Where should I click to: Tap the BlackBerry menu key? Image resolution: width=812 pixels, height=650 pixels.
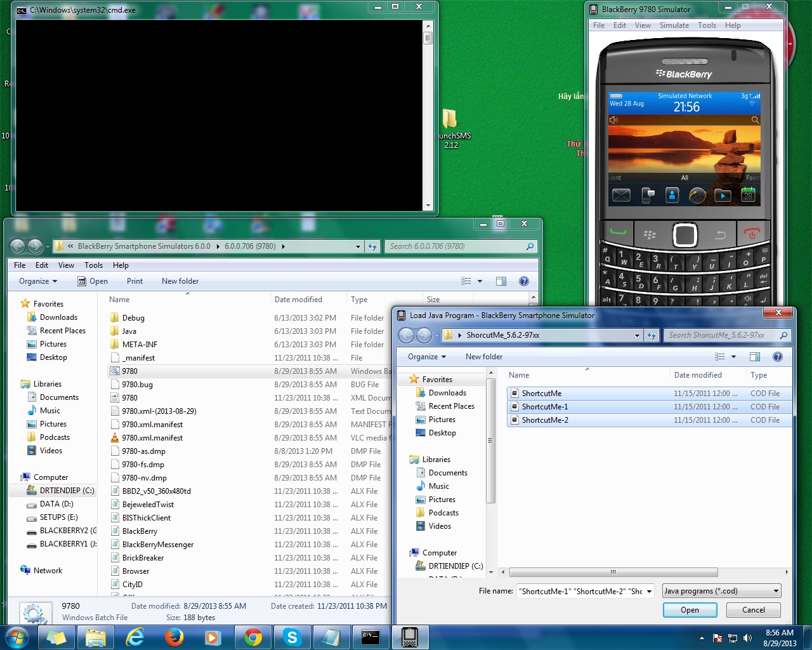pos(650,234)
